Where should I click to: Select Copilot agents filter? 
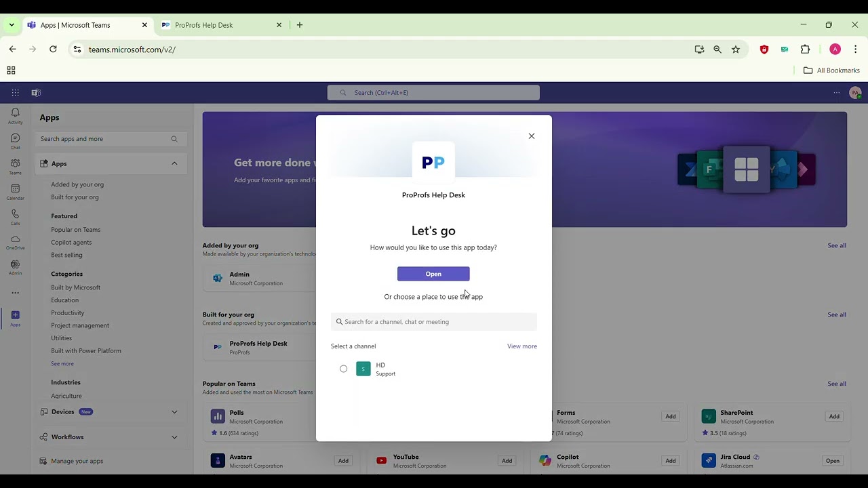click(71, 243)
